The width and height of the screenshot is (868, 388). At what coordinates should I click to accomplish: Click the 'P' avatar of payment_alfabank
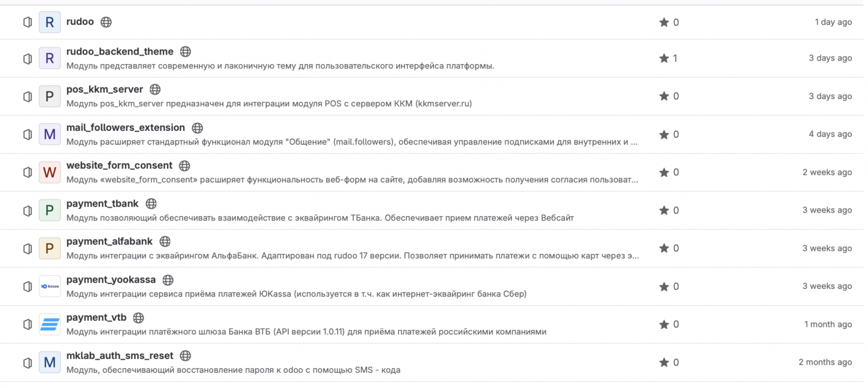(50, 248)
